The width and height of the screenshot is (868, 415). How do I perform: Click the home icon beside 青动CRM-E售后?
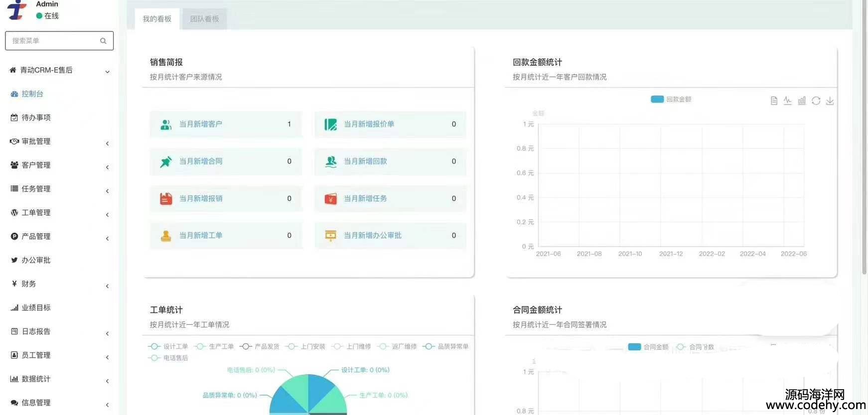[x=13, y=70]
